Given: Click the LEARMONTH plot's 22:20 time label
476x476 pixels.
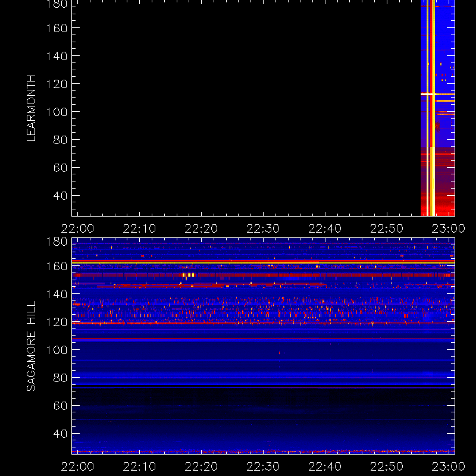Looking at the screenshot, I should [x=201, y=228].
